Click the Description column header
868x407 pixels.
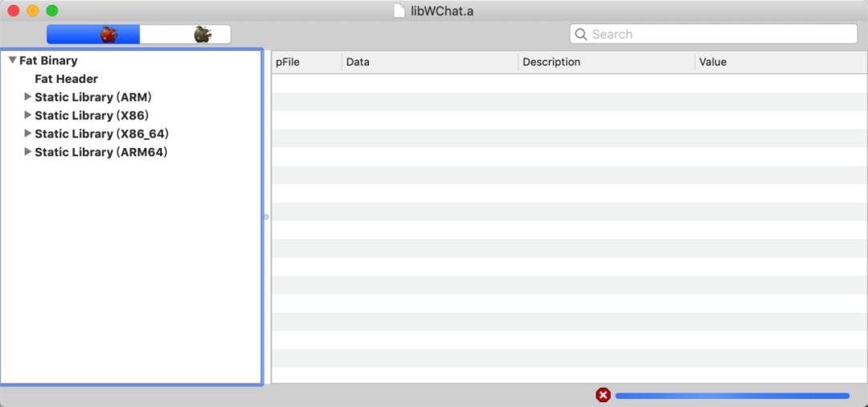(x=607, y=62)
